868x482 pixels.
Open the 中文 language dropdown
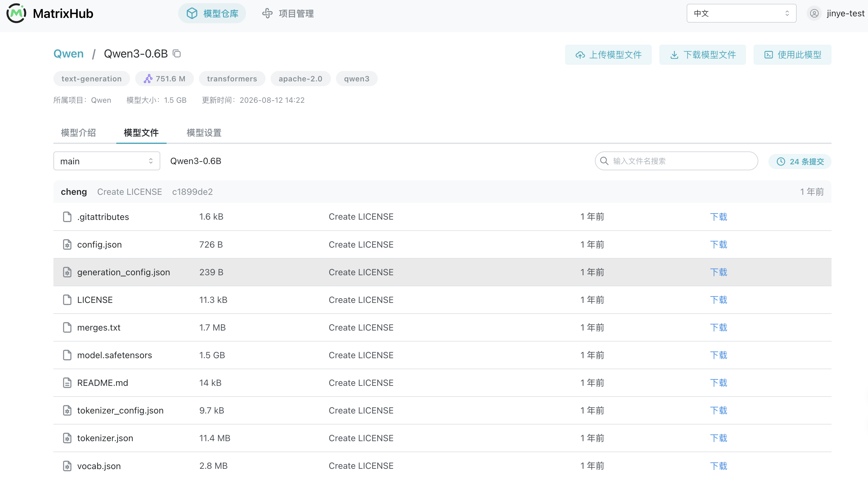pyautogui.click(x=741, y=14)
